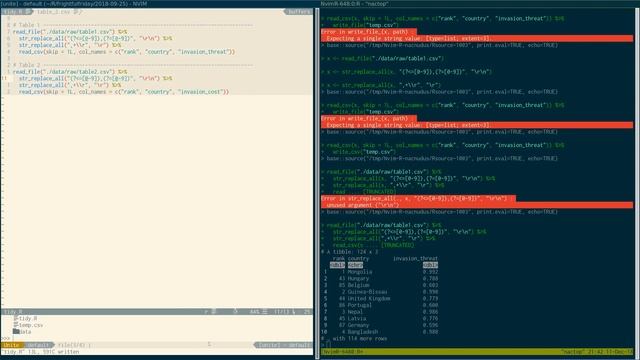640x360 pixels.
Task: Click the Unite prompt input line
Action: (157, 338)
